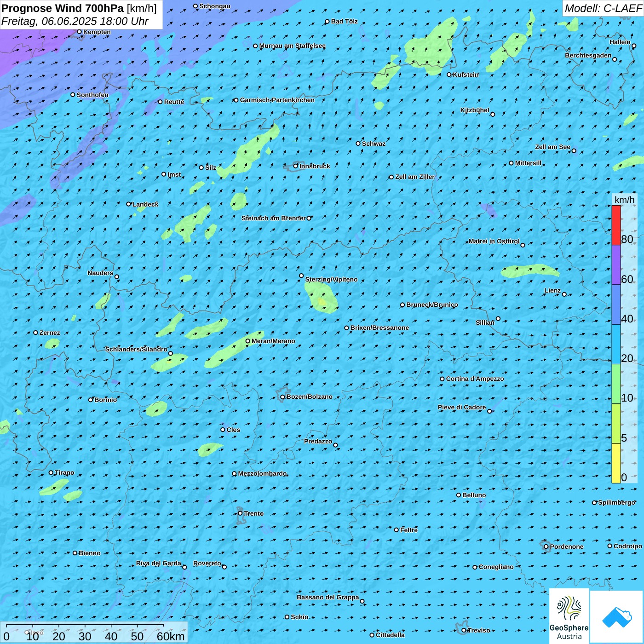Click the 'Murnau am Staffelsee' label

coord(293,46)
